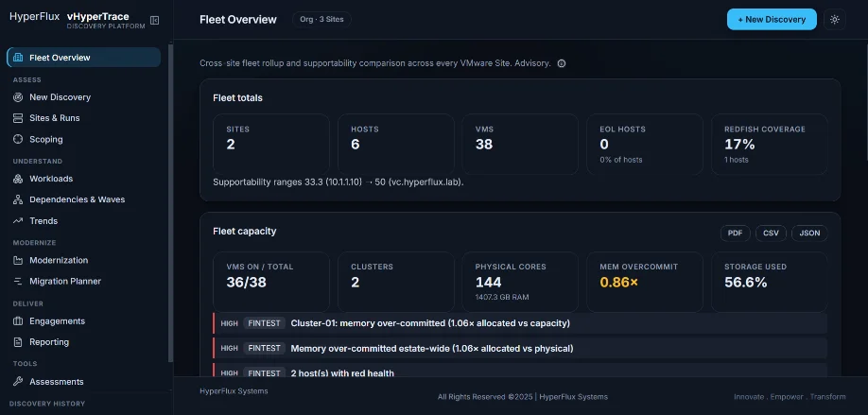Screen dimensions: 868x415
Task: Click the DISCOVERY HISTORY sidebar section label
Action: pos(47,404)
